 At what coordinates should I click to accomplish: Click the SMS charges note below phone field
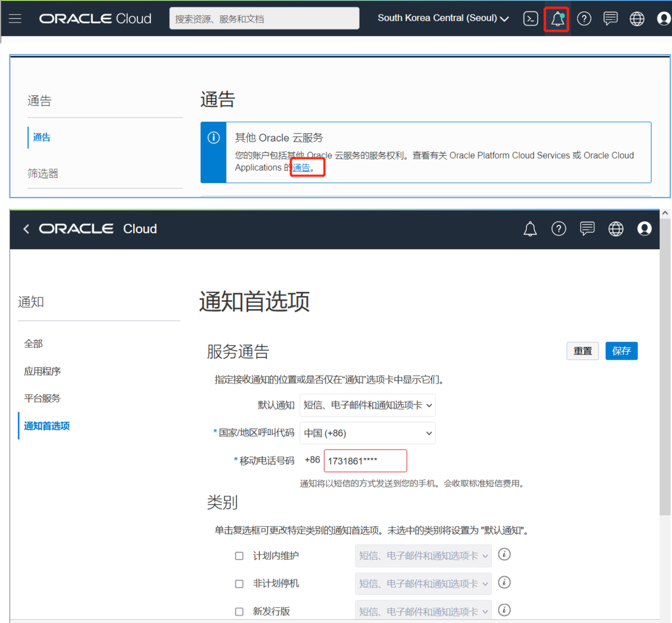tap(413, 483)
